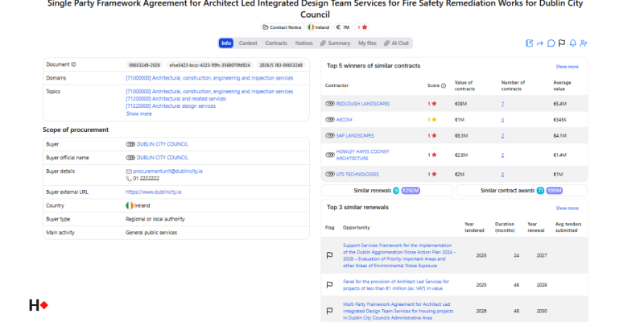This screenshot has width=644, height=322.
Task: Open UTS TECHNOLOGIES contractor link
Action: click(x=357, y=174)
